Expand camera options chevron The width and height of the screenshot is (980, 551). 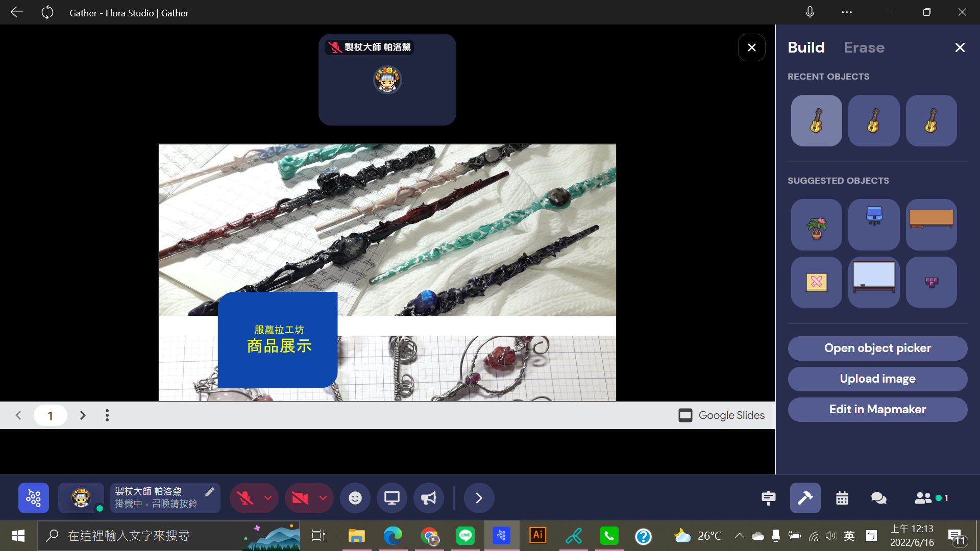point(323,498)
